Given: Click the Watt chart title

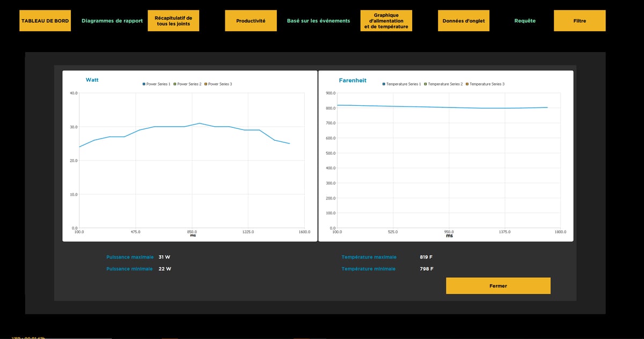Looking at the screenshot, I should pyautogui.click(x=92, y=80).
